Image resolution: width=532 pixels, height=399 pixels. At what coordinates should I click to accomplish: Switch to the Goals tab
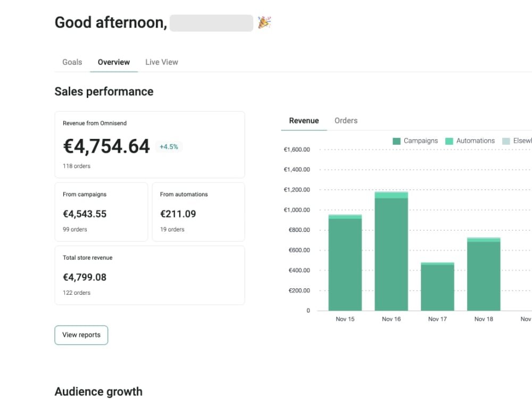pos(72,62)
